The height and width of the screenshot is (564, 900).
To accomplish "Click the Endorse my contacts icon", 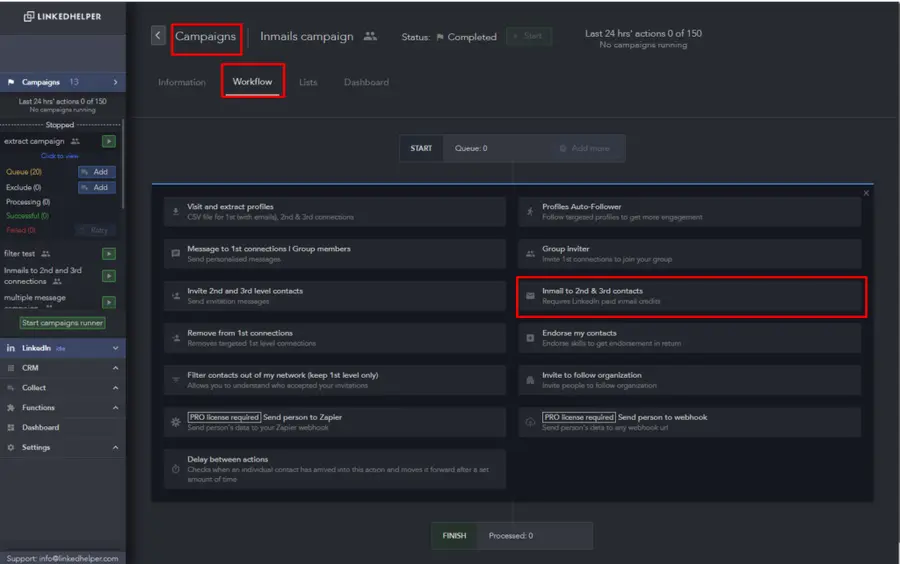I will [x=530, y=338].
